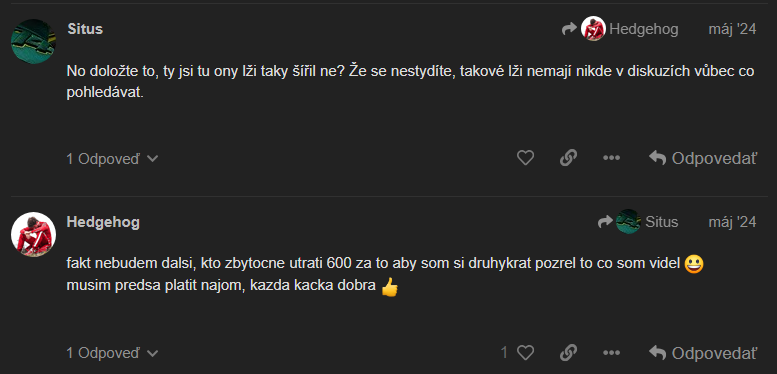Expand 1 Odpoveď under Hedgehog's post
The width and height of the screenshot is (777, 374).
[112, 353]
